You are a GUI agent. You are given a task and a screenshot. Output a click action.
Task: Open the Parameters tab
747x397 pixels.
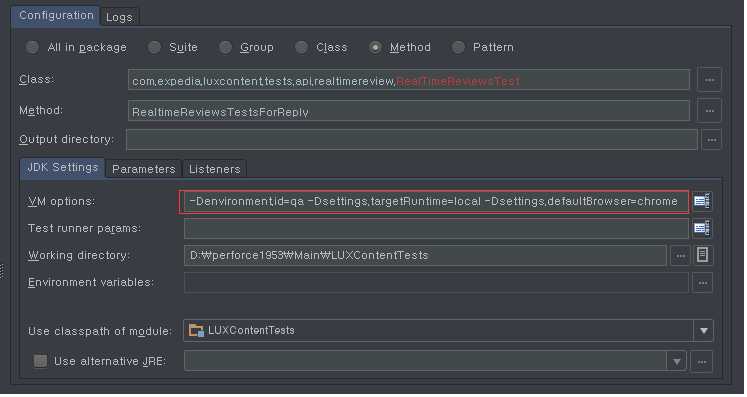pos(143,169)
